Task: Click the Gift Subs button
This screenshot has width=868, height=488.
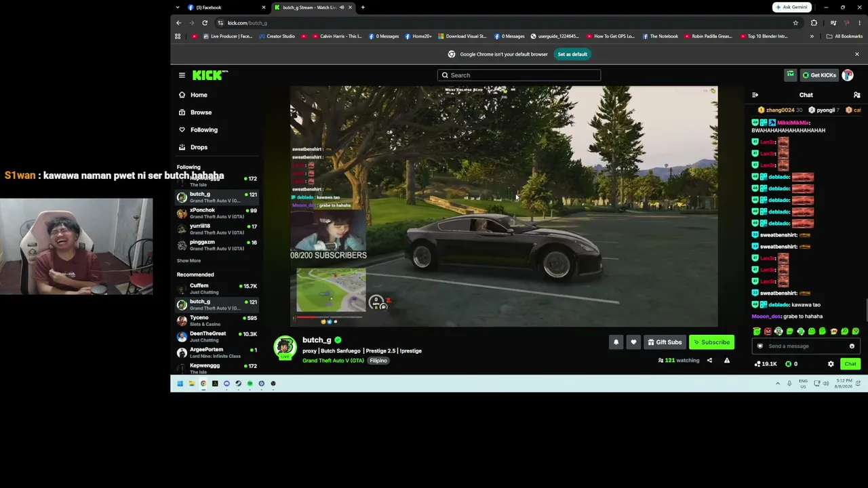Action: [x=664, y=342]
